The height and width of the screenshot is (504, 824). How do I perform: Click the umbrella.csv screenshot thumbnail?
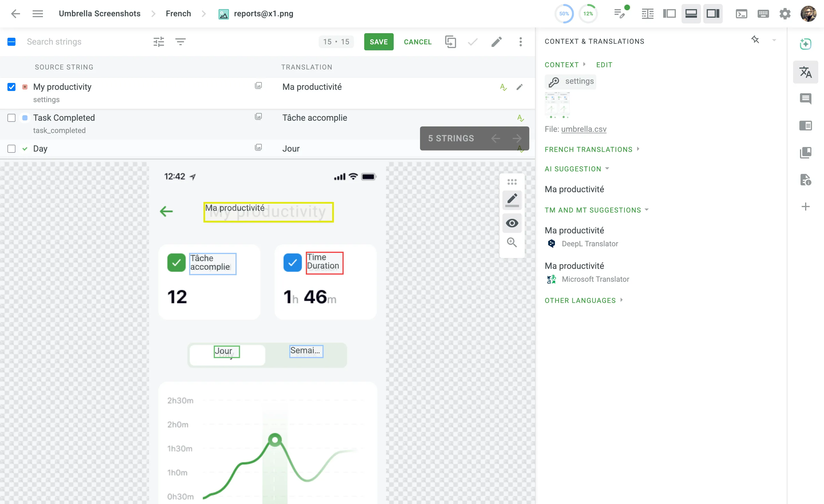point(557,105)
